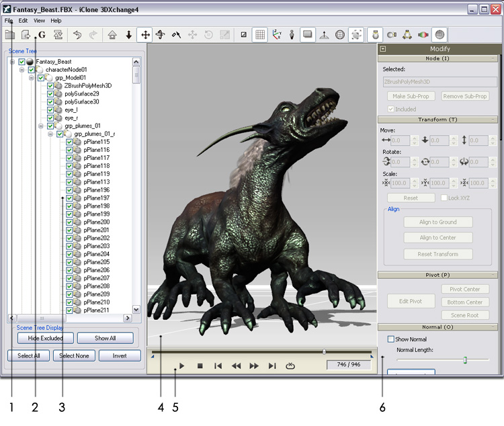
Task: Click the globe wireframe icon in toolbar
Action: (339, 34)
